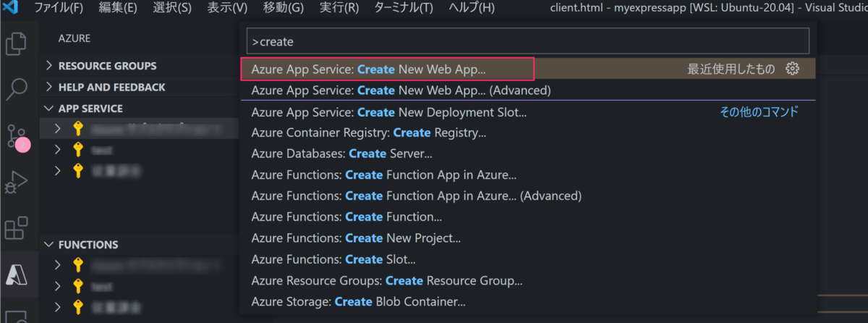Select the Azure icon in activity bar
The height and width of the screenshot is (323, 868).
pyautogui.click(x=16, y=274)
